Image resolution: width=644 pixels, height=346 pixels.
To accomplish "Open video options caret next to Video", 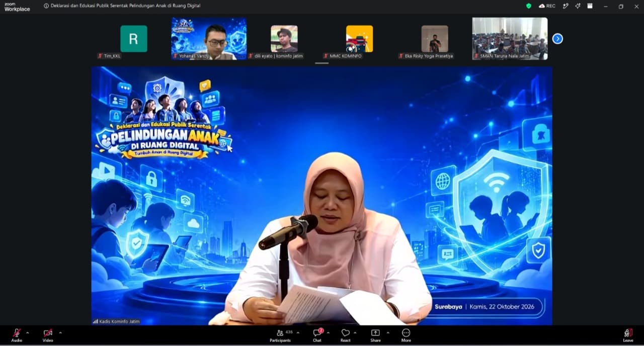I will 60,332.
